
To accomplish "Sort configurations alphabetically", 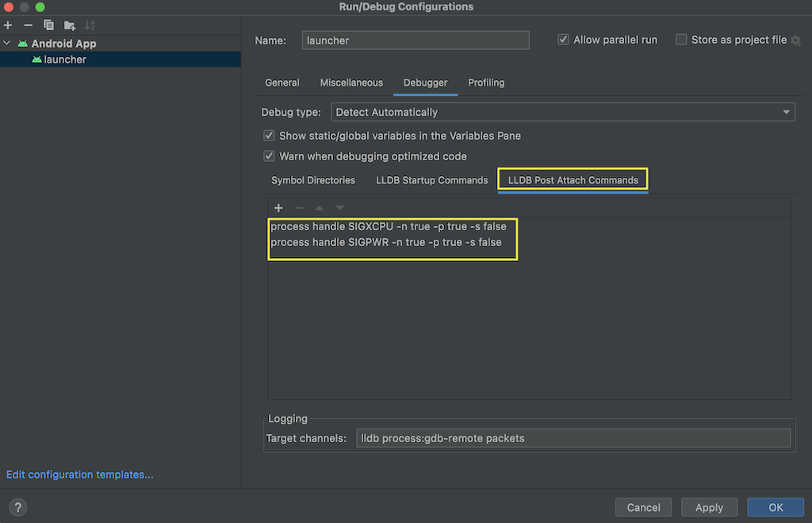I will pos(90,25).
